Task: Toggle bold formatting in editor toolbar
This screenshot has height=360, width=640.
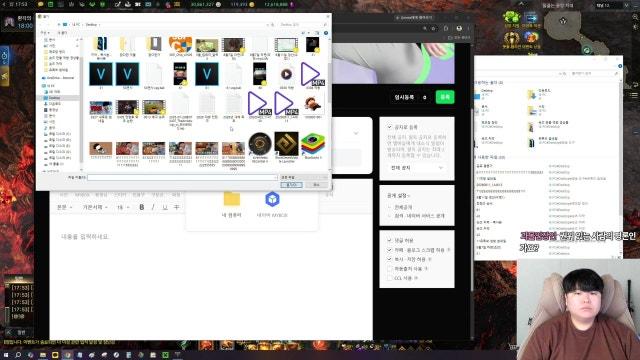Action: 142,207
